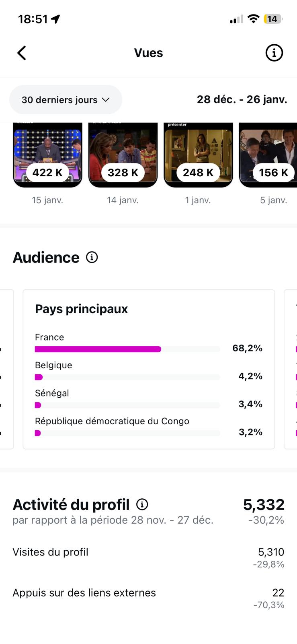Tap the info icon beside Activité du profil
Viewport: 297px width, 644px height.
142,504
